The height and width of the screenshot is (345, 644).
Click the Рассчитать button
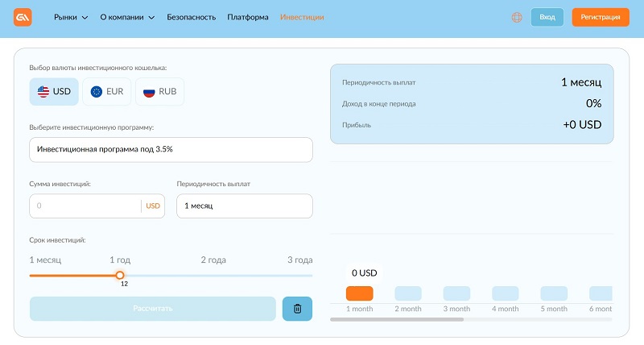(x=153, y=309)
